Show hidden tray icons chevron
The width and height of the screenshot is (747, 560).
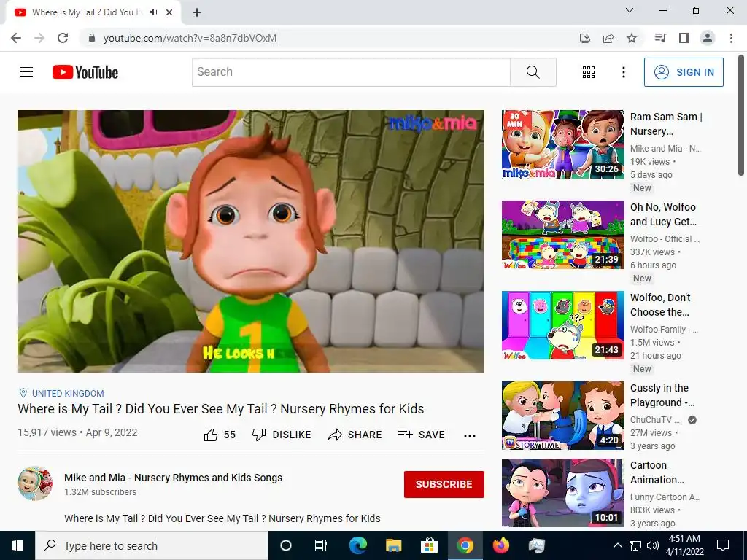click(x=617, y=545)
